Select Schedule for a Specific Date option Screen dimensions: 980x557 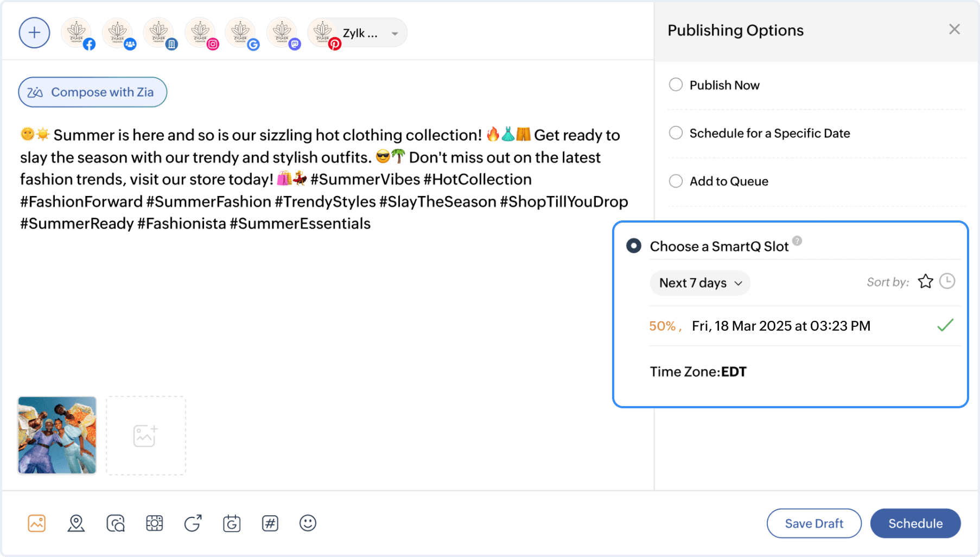676,133
